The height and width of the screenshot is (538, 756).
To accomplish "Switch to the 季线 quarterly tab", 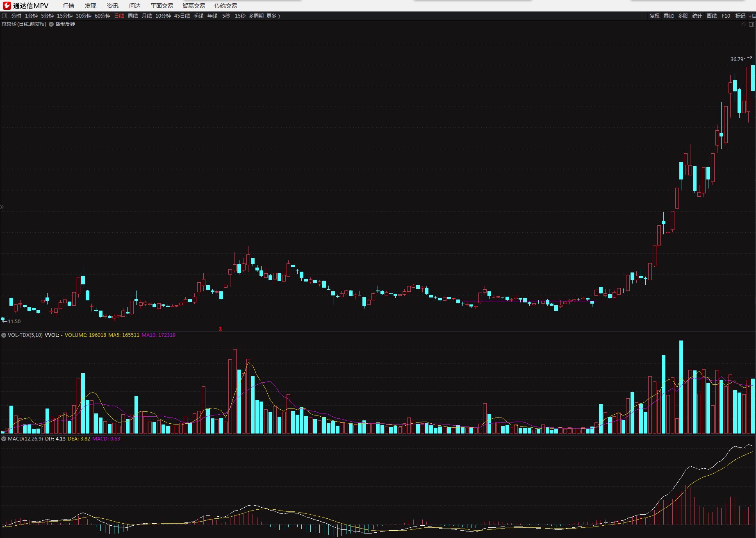I will pyautogui.click(x=198, y=16).
